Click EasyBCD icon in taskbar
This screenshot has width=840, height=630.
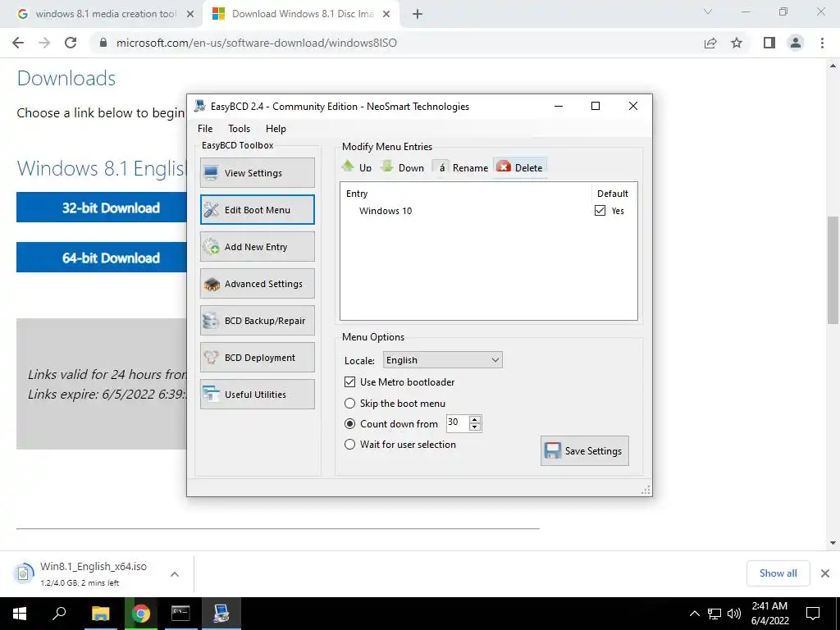click(x=221, y=614)
